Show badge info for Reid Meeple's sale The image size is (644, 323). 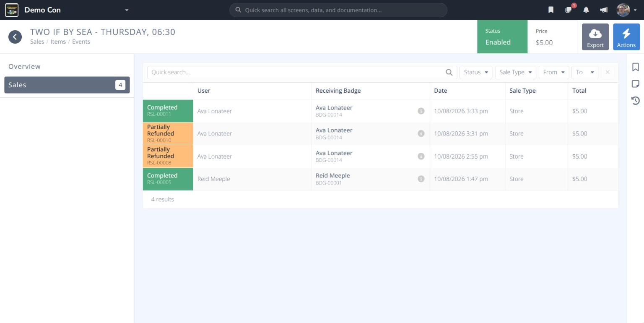pyautogui.click(x=421, y=179)
